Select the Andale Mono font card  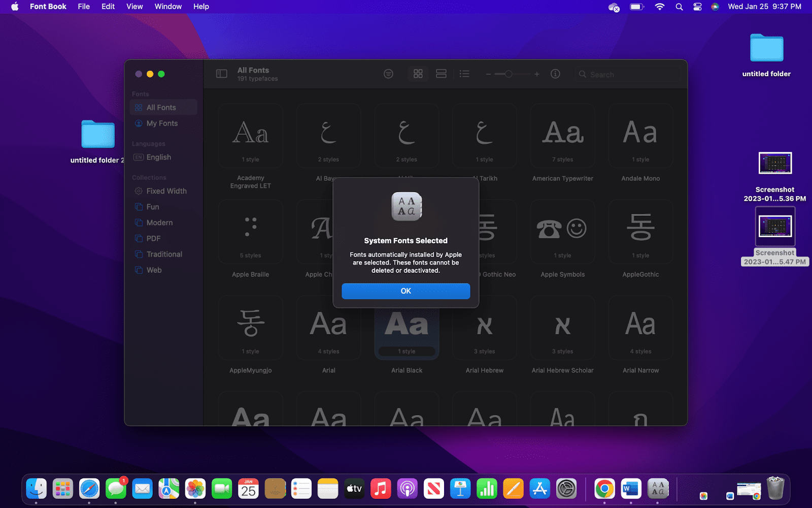(641, 136)
